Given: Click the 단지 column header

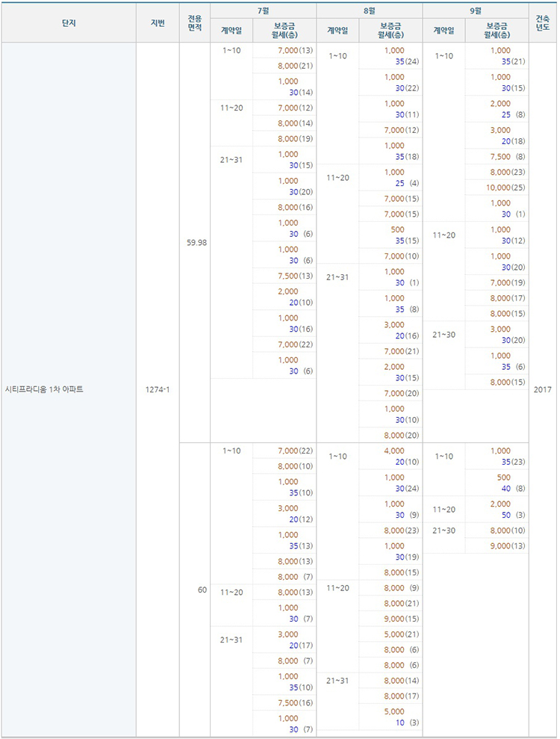Looking at the screenshot, I should 69,22.
